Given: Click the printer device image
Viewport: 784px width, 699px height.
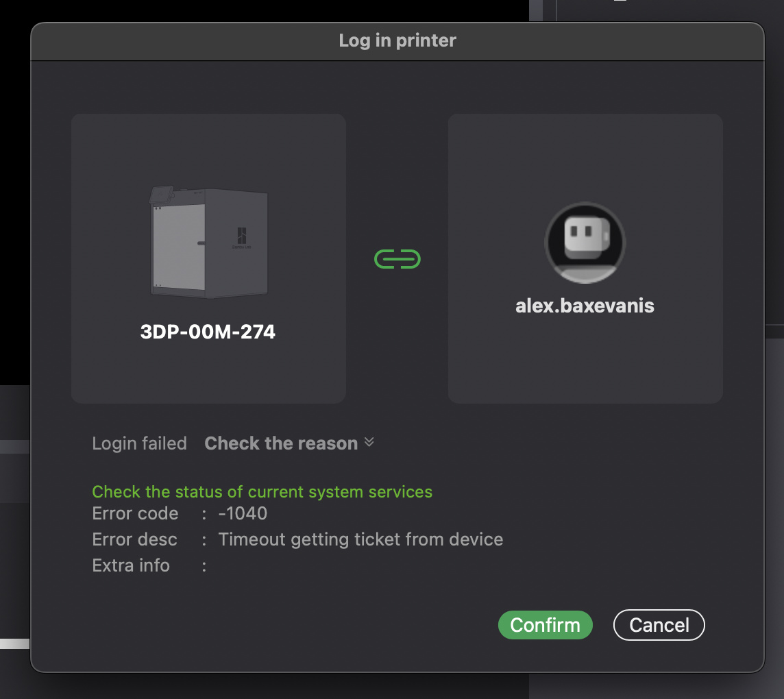Looking at the screenshot, I should click(x=208, y=243).
